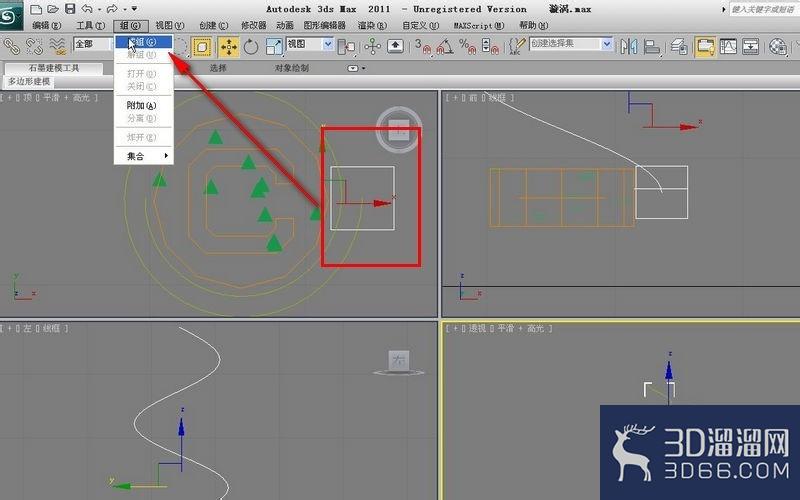
Task: Open the reference coordinate dropdown 视图
Action: coord(310,44)
